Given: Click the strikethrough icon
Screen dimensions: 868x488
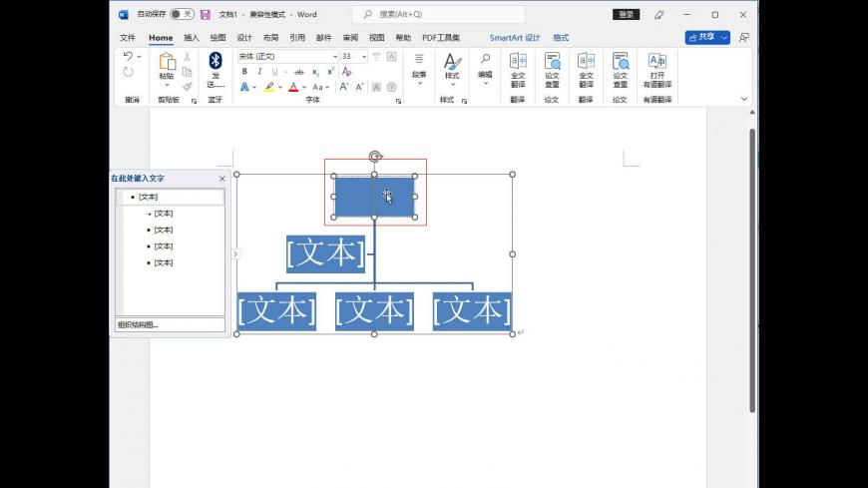Looking at the screenshot, I should tap(298, 72).
